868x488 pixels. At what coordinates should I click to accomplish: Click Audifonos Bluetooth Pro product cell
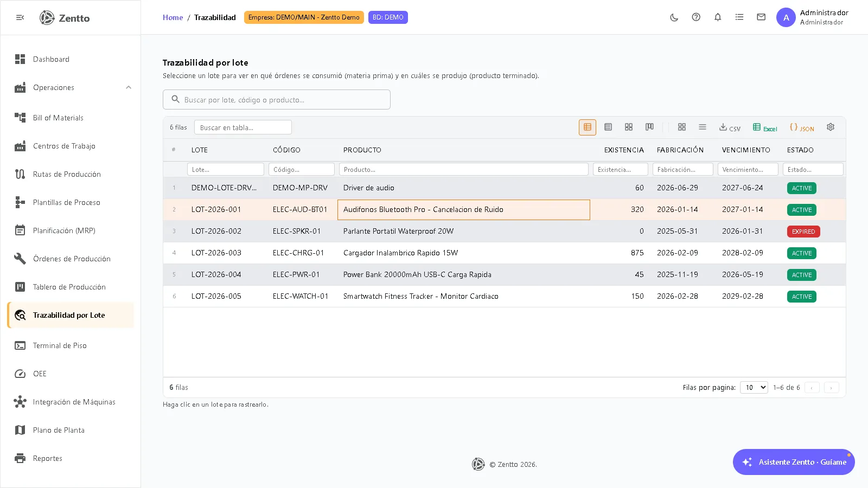click(464, 210)
